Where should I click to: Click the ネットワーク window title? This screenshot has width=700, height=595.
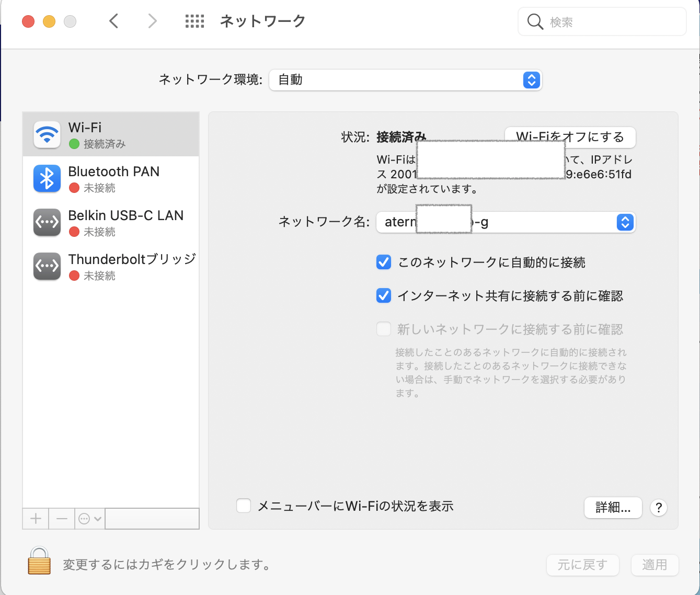(263, 21)
